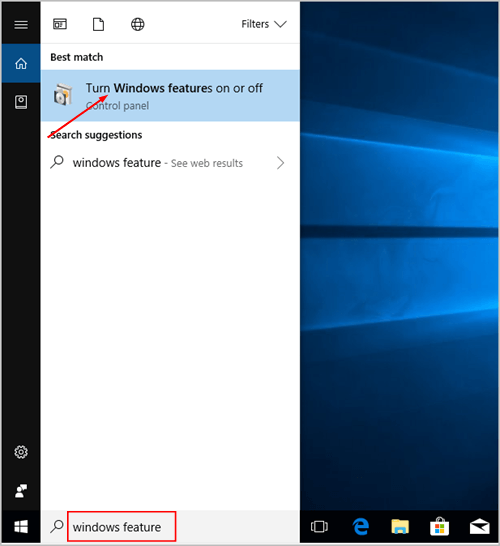This screenshot has width=500, height=546.
Task: Expand the hamburger menu in Cortana sidebar
Action: pyautogui.click(x=21, y=25)
